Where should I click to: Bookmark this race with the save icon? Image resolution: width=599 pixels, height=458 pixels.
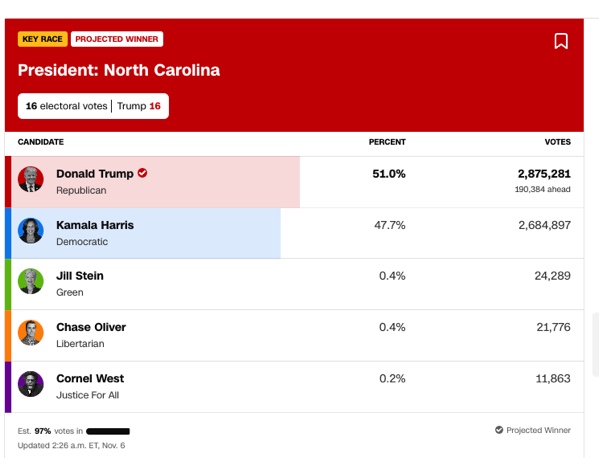point(561,41)
